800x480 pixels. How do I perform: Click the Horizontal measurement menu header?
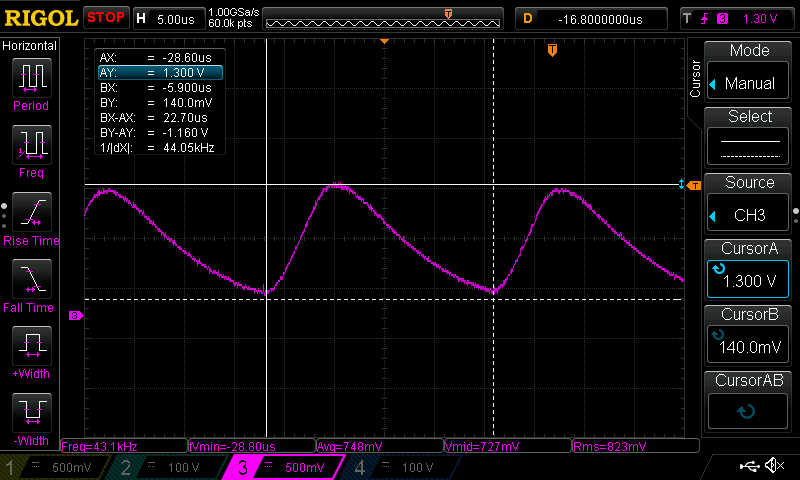tap(30, 46)
